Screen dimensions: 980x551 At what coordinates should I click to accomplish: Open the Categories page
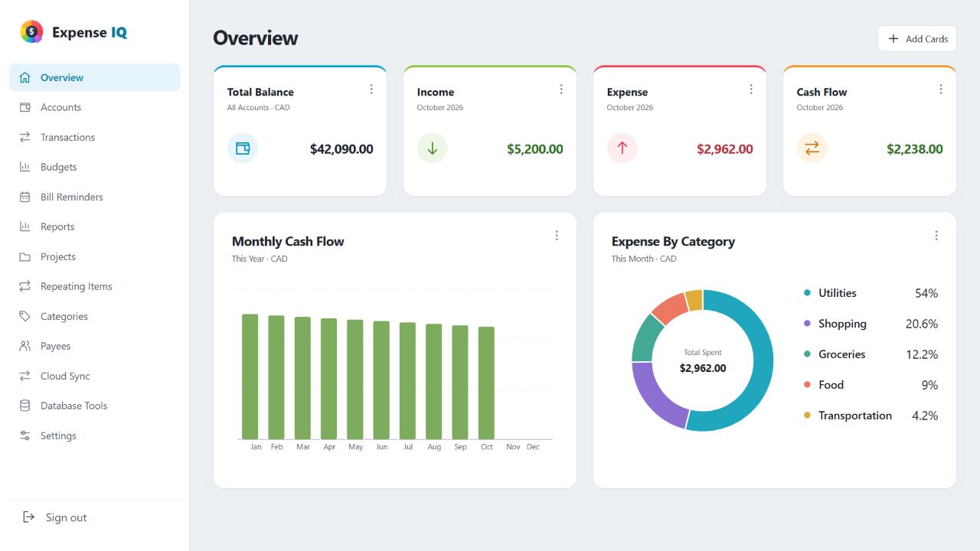(95, 316)
